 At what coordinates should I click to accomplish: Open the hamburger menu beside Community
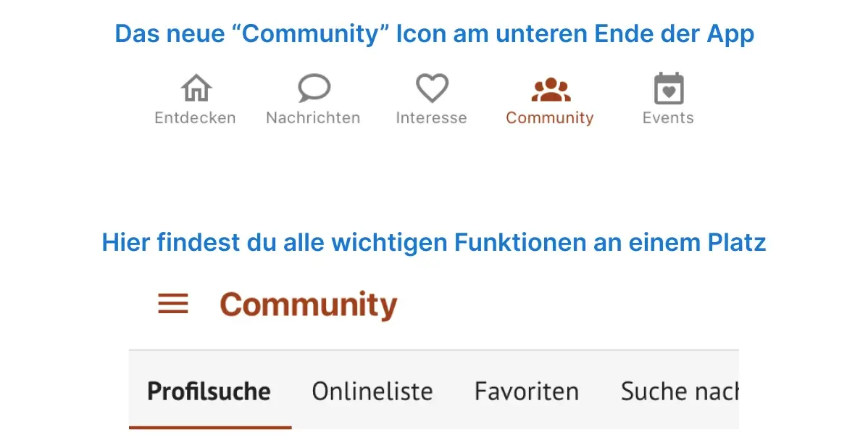pyautogui.click(x=173, y=304)
